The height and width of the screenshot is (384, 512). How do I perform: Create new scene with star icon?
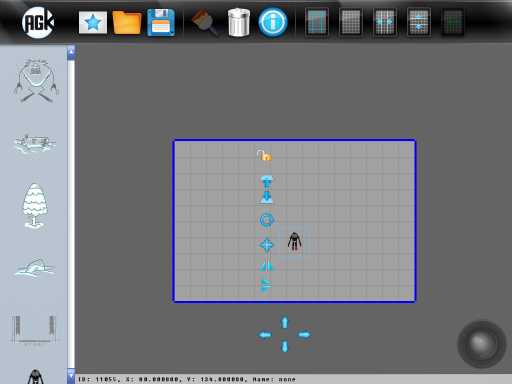pos(93,23)
